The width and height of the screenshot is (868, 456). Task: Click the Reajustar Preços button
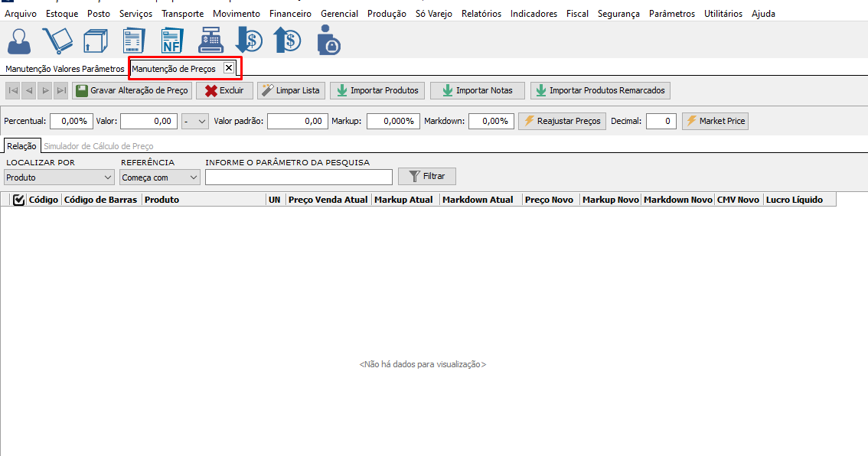(563, 121)
